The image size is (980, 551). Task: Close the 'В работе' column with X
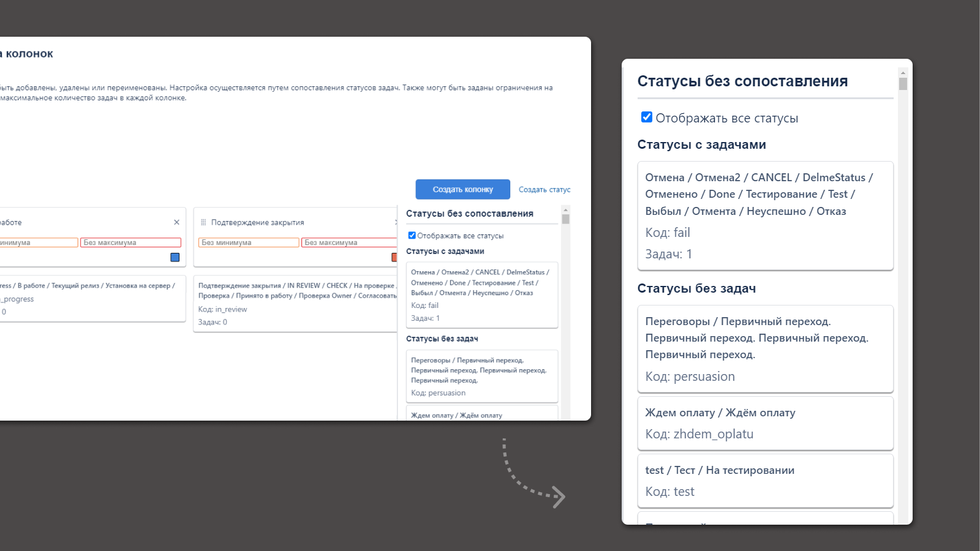click(x=176, y=222)
